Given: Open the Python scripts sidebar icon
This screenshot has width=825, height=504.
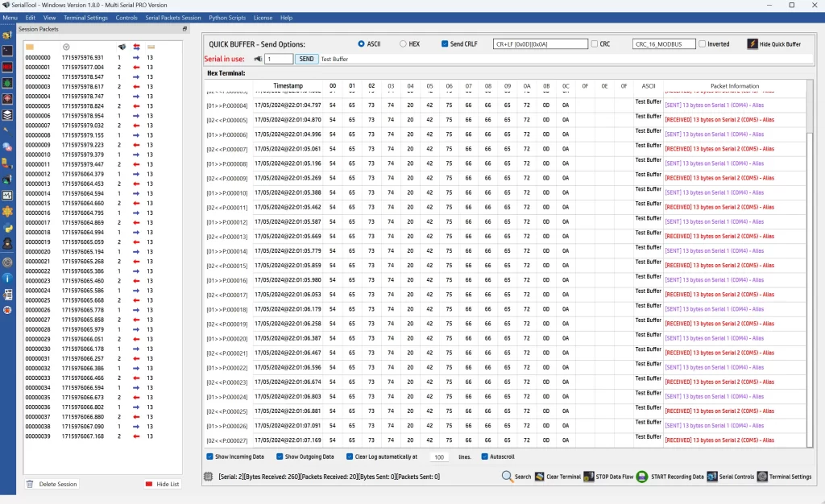Looking at the screenshot, I should 7,228.
